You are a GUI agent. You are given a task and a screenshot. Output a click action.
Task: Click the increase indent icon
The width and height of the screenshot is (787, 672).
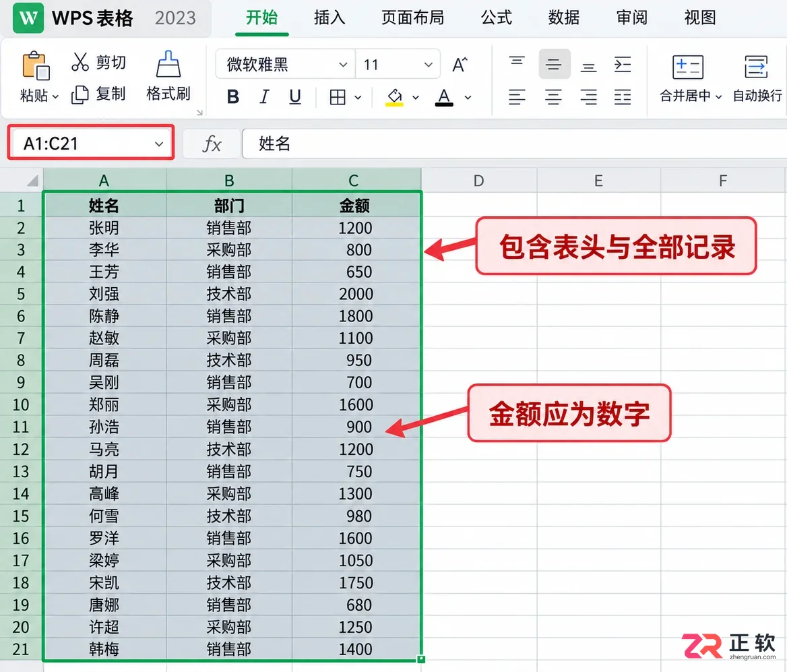[623, 65]
